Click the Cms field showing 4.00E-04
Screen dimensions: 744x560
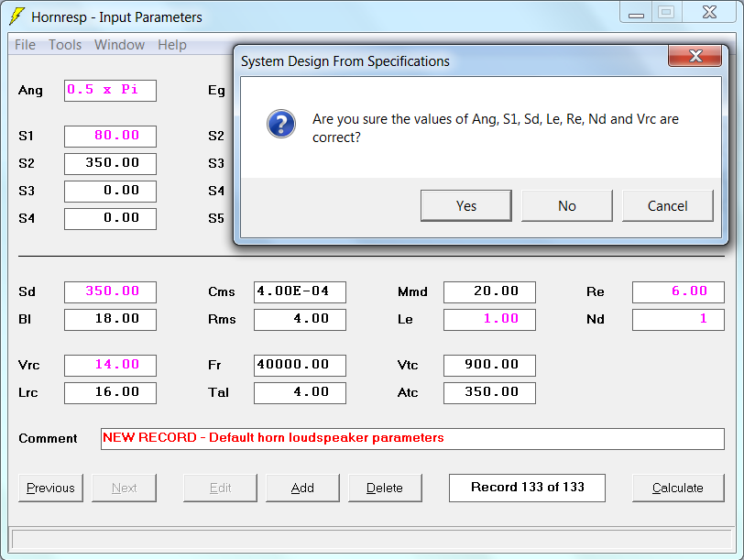(x=300, y=291)
